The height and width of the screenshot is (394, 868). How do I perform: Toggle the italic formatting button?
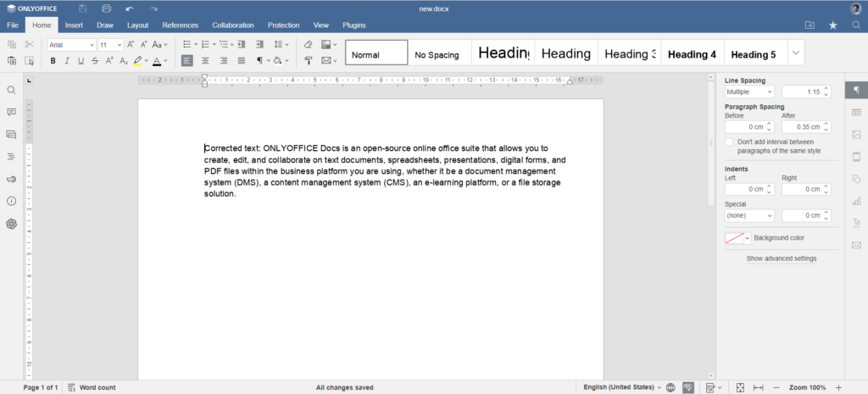[67, 61]
